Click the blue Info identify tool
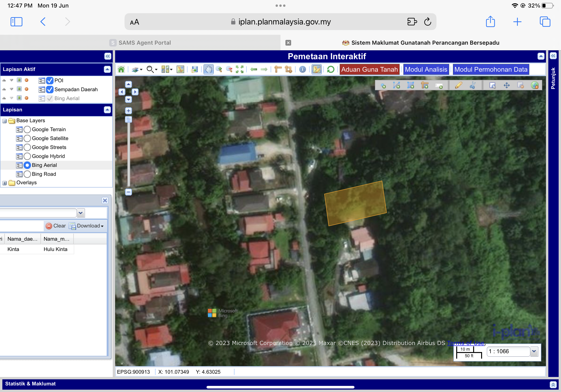 coord(303,69)
